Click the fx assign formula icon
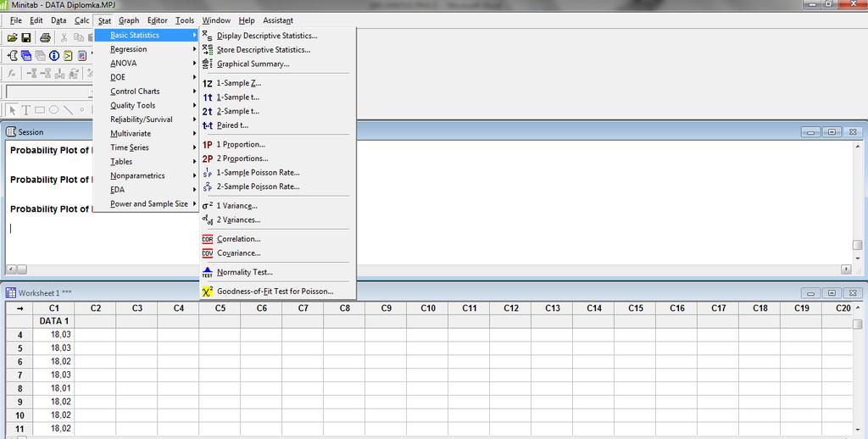Viewport: 868px width, 439px height. pos(12,73)
